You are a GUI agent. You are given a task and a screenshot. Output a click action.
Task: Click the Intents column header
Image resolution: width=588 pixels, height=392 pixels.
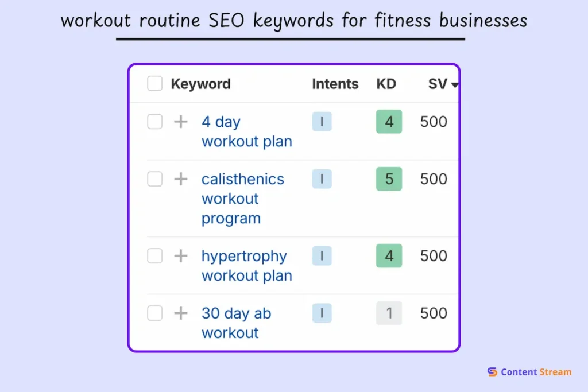point(335,84)
